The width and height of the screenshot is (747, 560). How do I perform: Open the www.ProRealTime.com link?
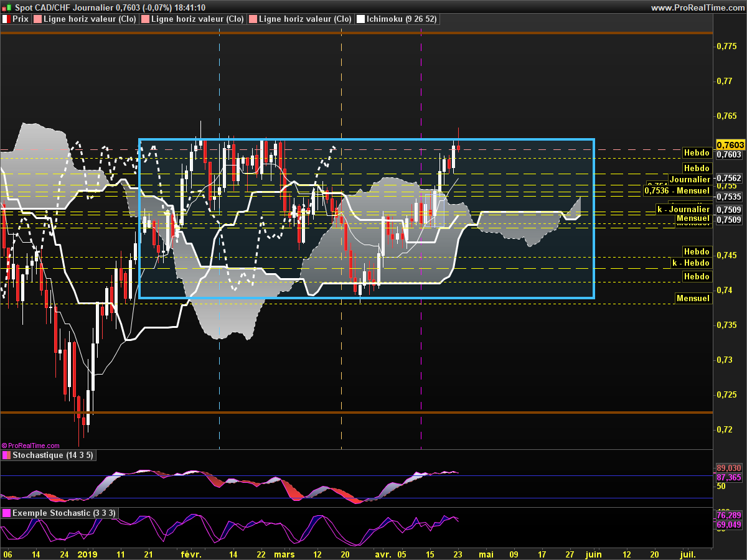[x=698, y=7]
